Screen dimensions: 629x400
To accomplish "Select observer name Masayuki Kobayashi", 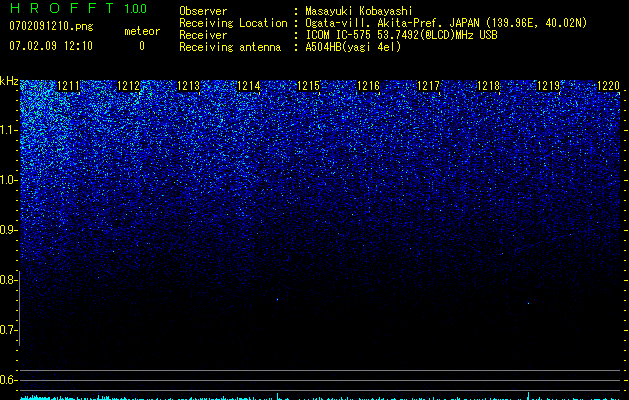I will click(x=359, y=11).
